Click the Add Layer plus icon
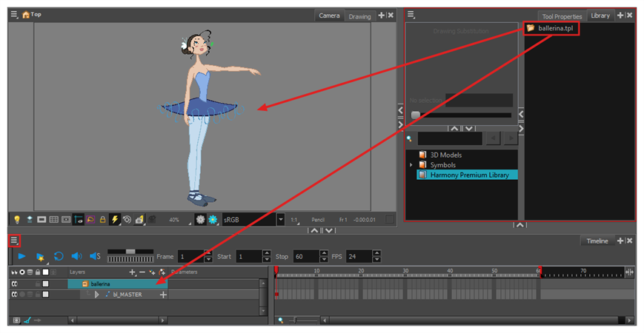This screenshot has width=644, height=333. (x=132, y=272)
